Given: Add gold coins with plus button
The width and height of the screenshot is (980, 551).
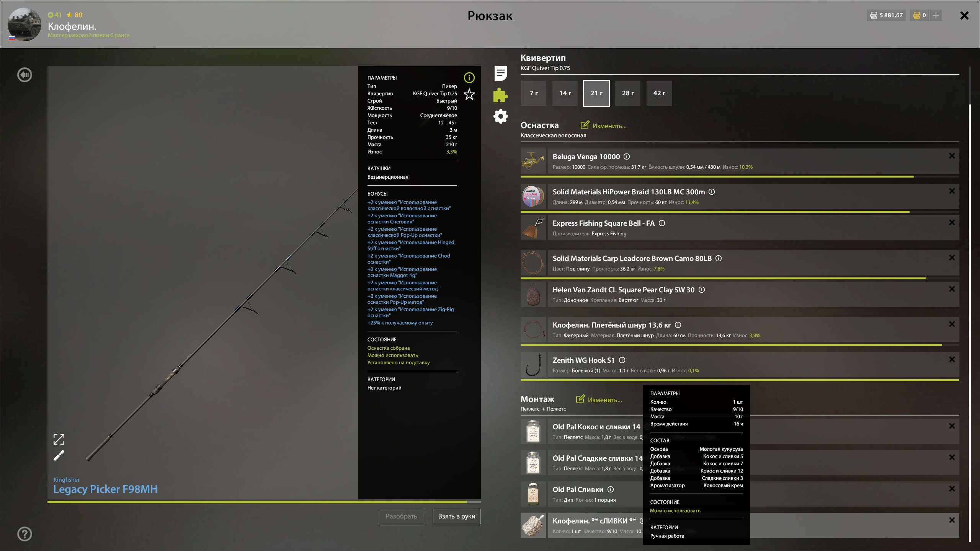Looking at the screenshot, I should [936, 15].
